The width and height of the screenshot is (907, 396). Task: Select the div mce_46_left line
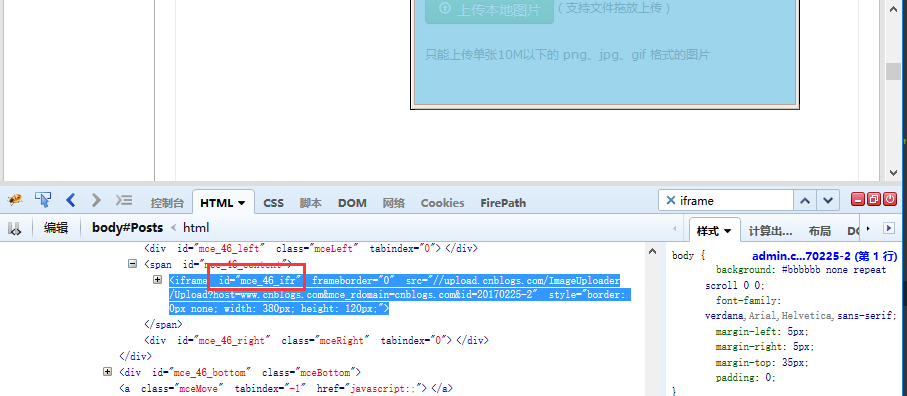[311, 249]
